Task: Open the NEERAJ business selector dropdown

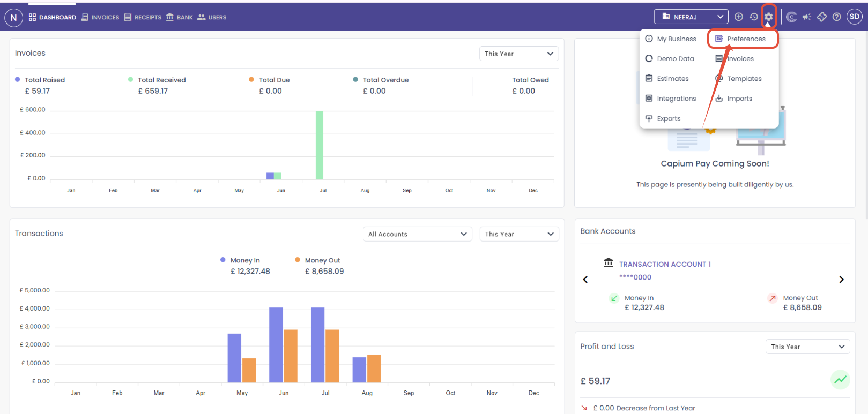Action: pos(691,17)
